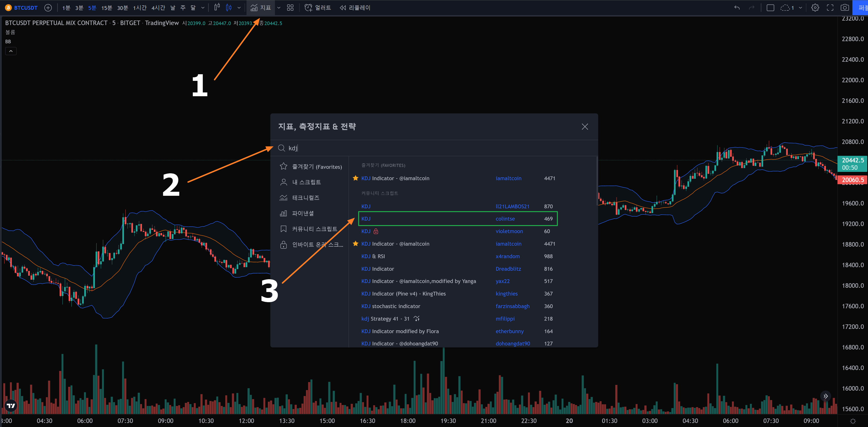Image resolution: width=868 pixels, height=427 pixels.
Task: Toggle star on KDJ Indicator in community scripts
Action: click(x=355, y=244)
